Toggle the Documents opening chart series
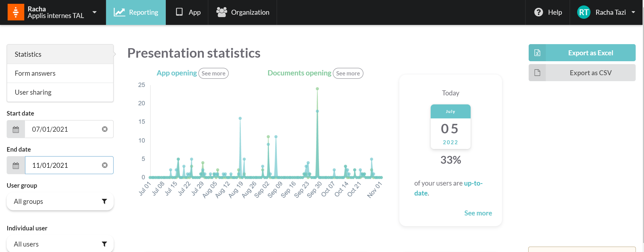Image resolution: width=644 pixels, height=252 pixels. point(299,73)
